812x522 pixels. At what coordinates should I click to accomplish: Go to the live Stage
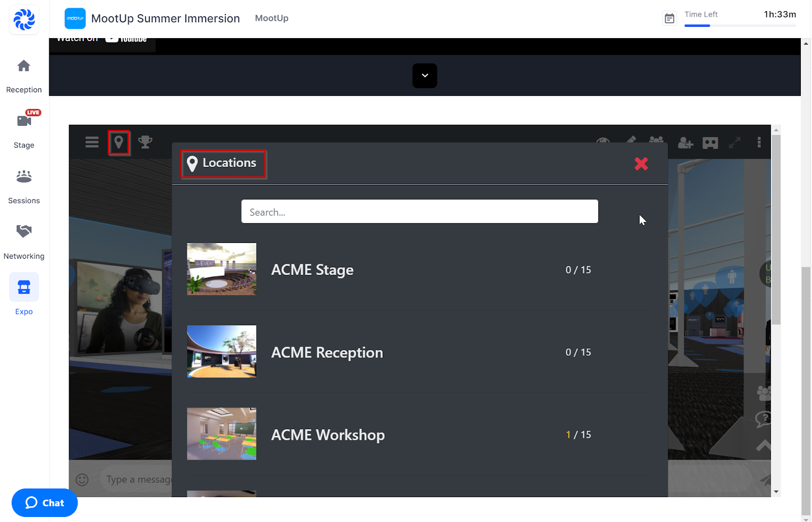24,130
